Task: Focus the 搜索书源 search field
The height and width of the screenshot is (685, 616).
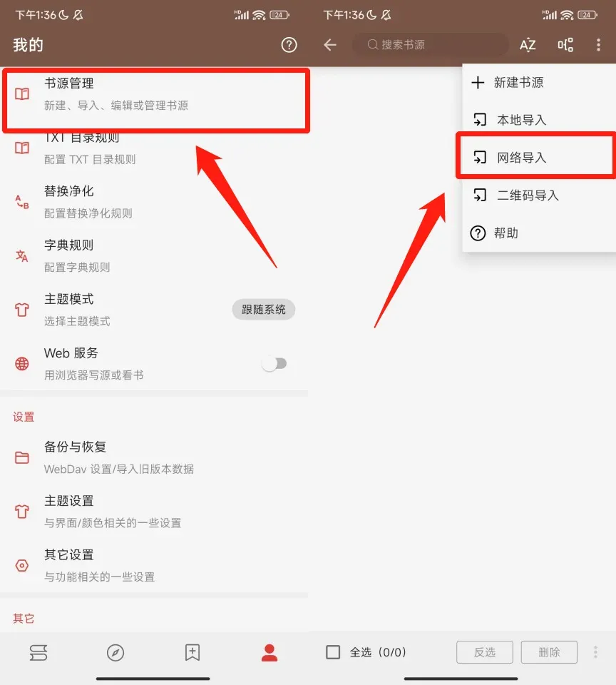Action: click(431, 44)
